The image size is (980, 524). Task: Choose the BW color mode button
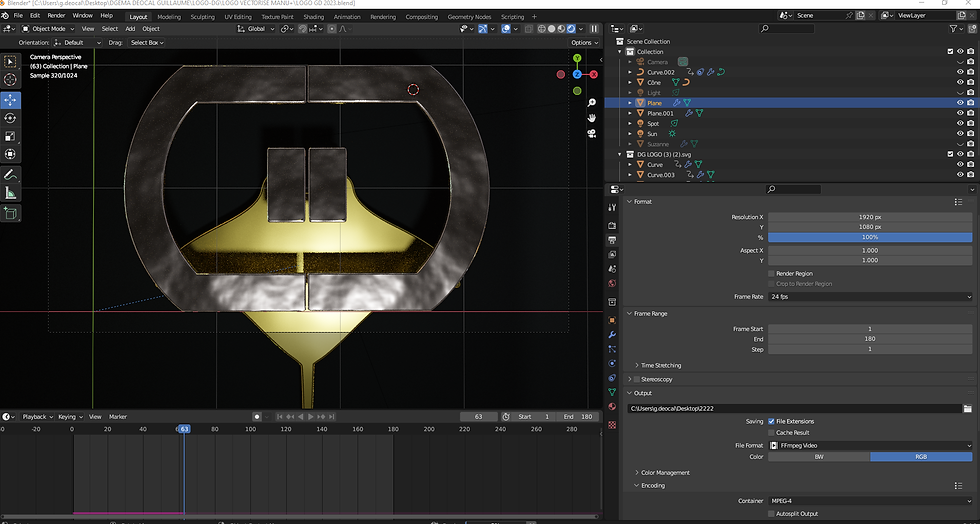817,457
